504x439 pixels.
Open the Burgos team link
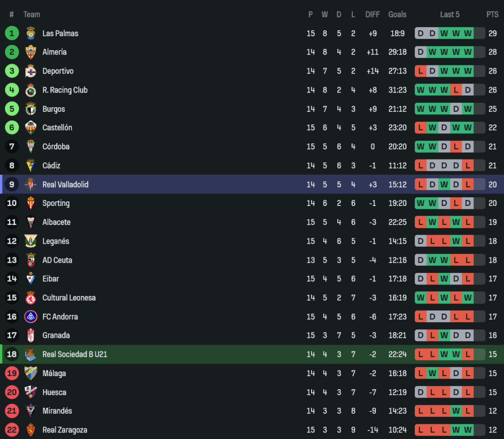point(53,109)
